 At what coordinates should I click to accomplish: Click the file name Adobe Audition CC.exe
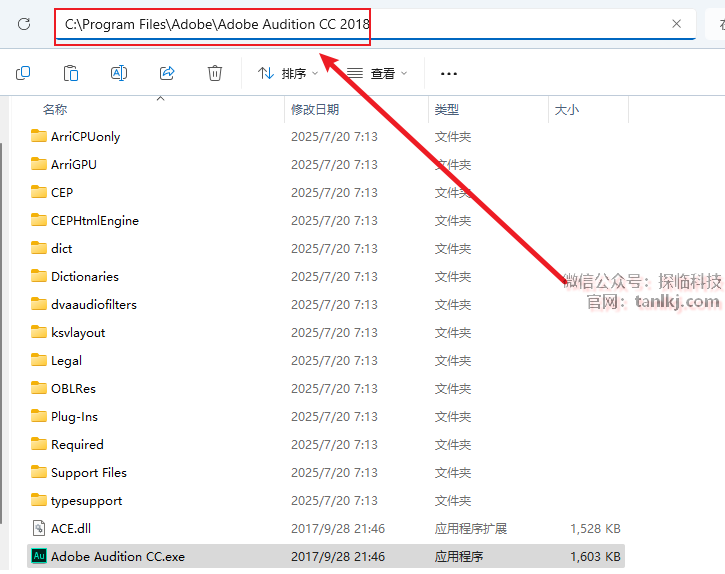point(118,556)
